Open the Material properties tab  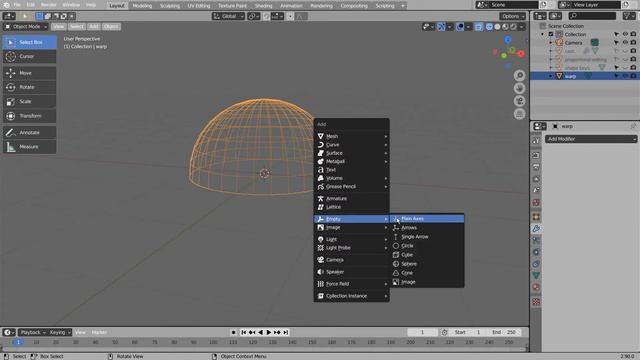point(536,287)
